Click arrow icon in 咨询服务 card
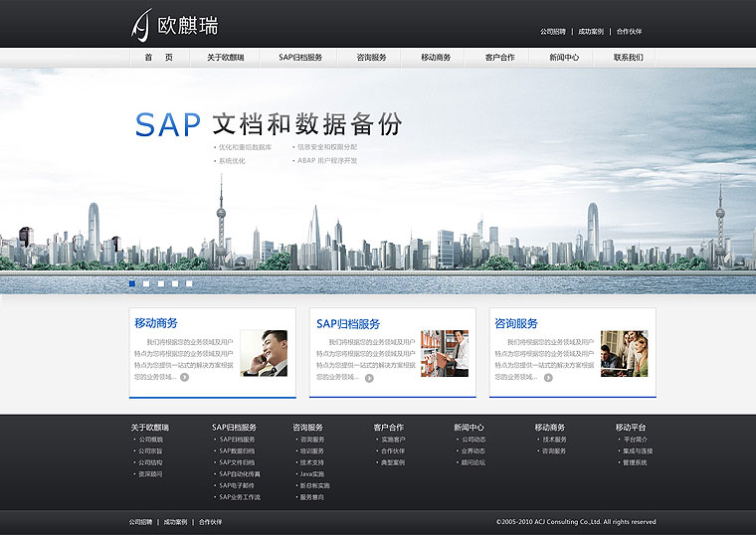 click(x=548, y=377)
